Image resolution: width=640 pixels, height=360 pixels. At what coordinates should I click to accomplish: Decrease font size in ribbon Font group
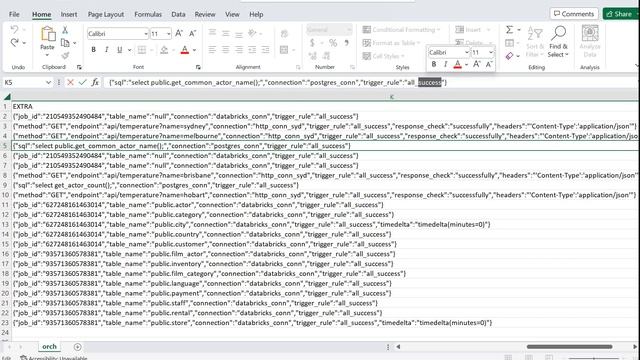pos(192,33)
